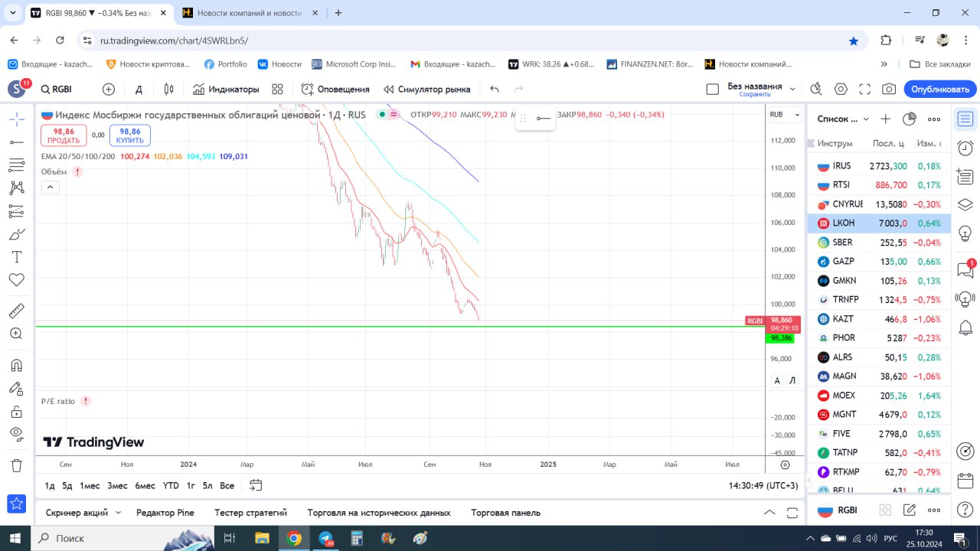
Task: Expand the Скринер акций dropdown arrow
Action: click(119, 513)
